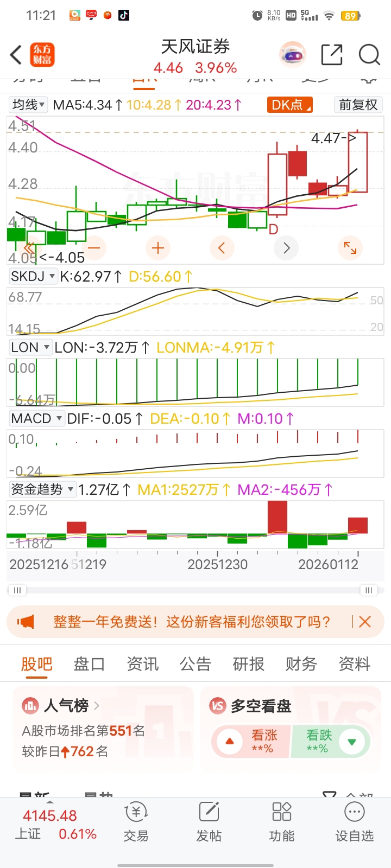Move chart right with arrow button
Image resolution: width=391 pixels, height=868 pixels.
[286, 248]
